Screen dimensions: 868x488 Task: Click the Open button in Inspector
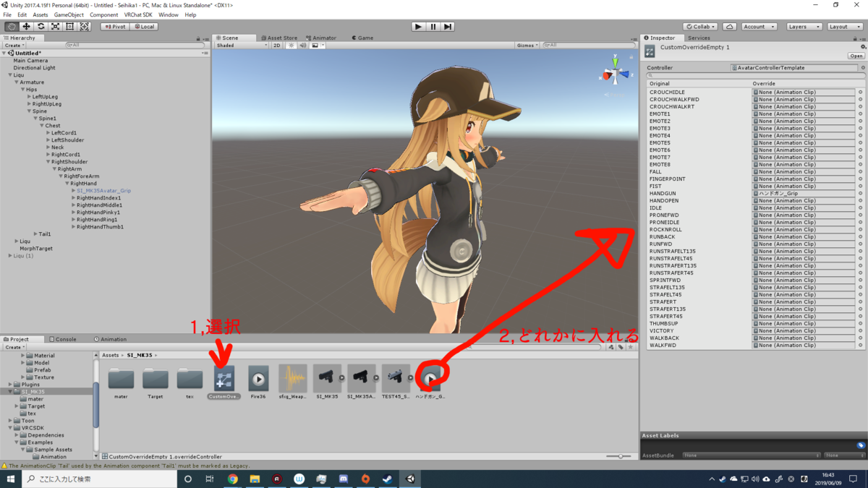coord(856,56)
